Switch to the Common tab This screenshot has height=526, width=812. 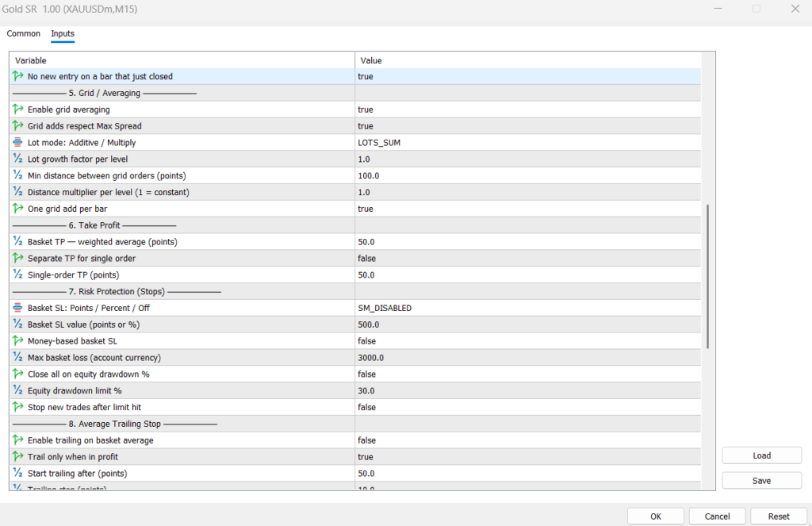pos(23,33)
